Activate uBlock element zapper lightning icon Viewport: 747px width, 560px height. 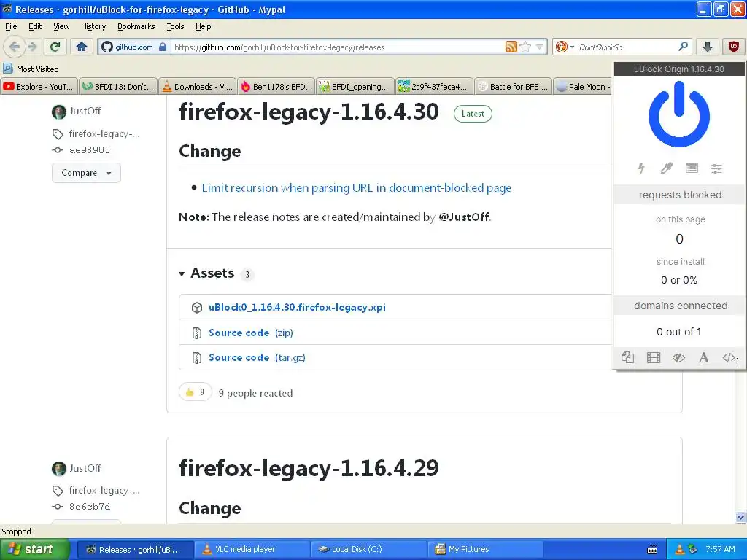(641, 168)
